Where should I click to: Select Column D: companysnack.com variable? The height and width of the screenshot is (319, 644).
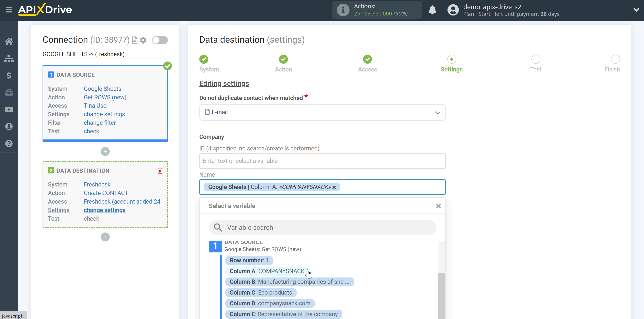pyautogui.click(x=270, y=303)
